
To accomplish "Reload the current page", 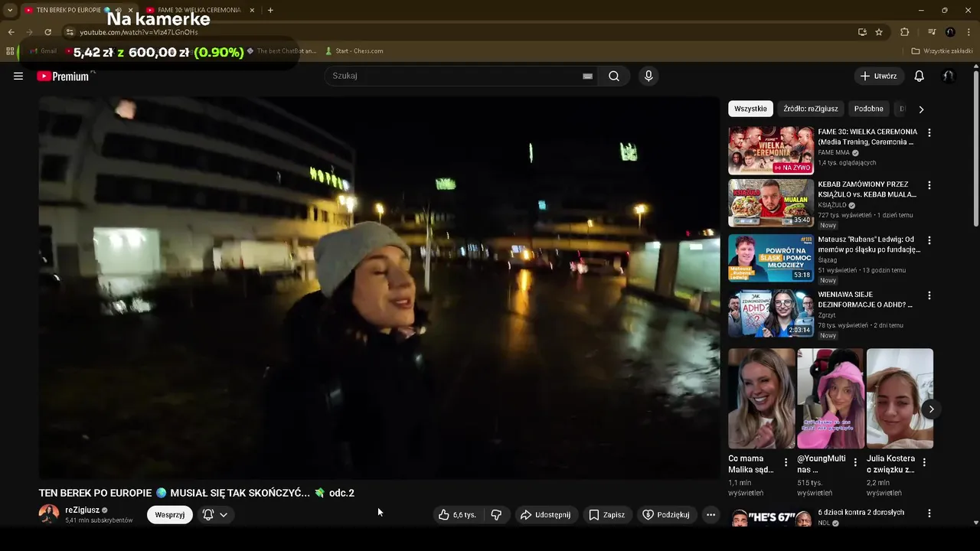I will click(x=47, y=32).
